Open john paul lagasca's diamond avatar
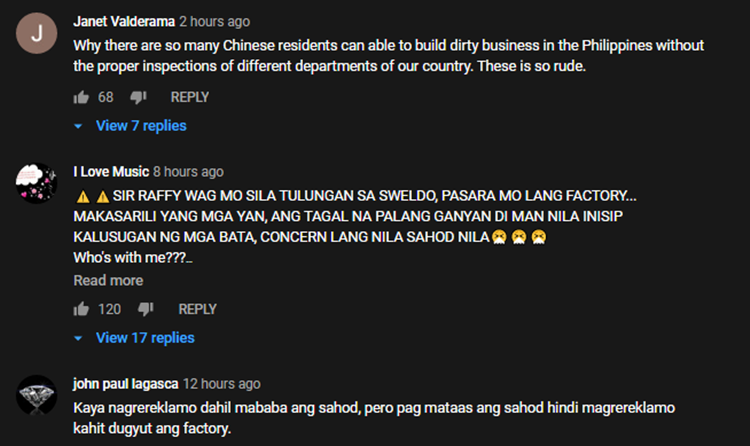The height and width of the screenshot is (446, 750). (x=36, y=395)
